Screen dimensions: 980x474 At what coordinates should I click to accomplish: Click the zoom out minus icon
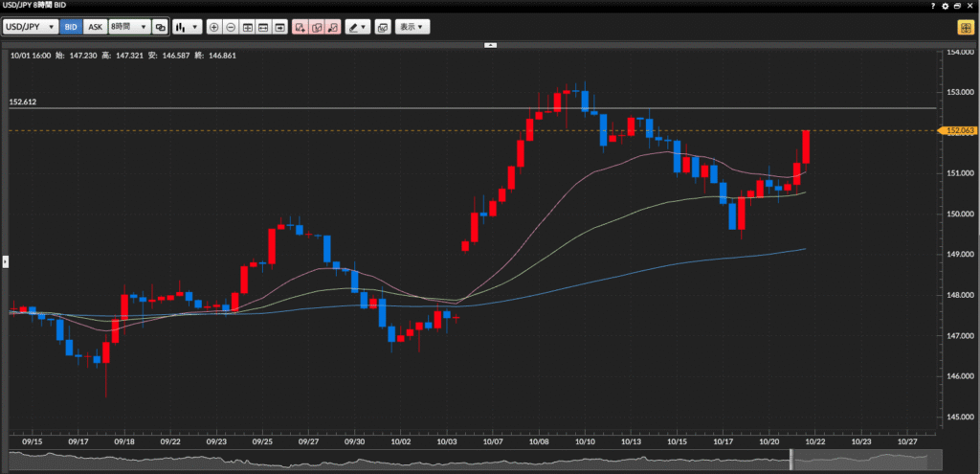tap(231, 27)
